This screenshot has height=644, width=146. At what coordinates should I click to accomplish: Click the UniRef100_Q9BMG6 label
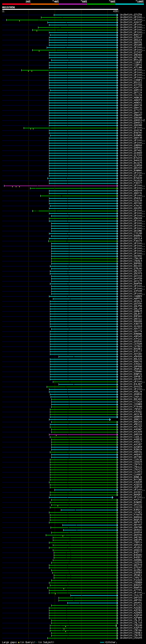click(x=131, y=146)
